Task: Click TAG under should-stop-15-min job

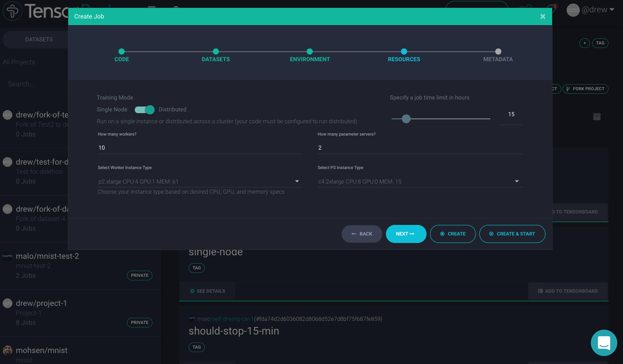Action: (x=197, y=347)
